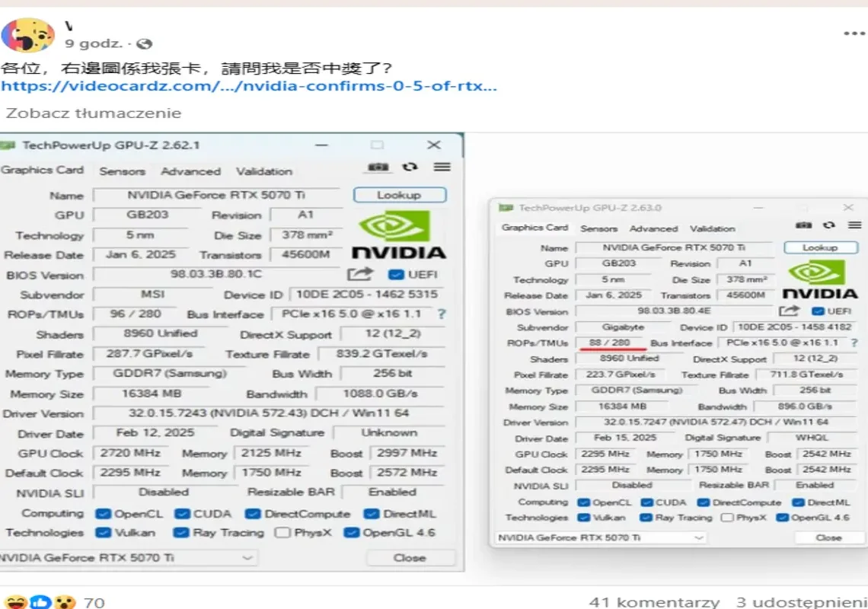Click ROPs/TMUs field showing 96 / 280

pos(135,314)
